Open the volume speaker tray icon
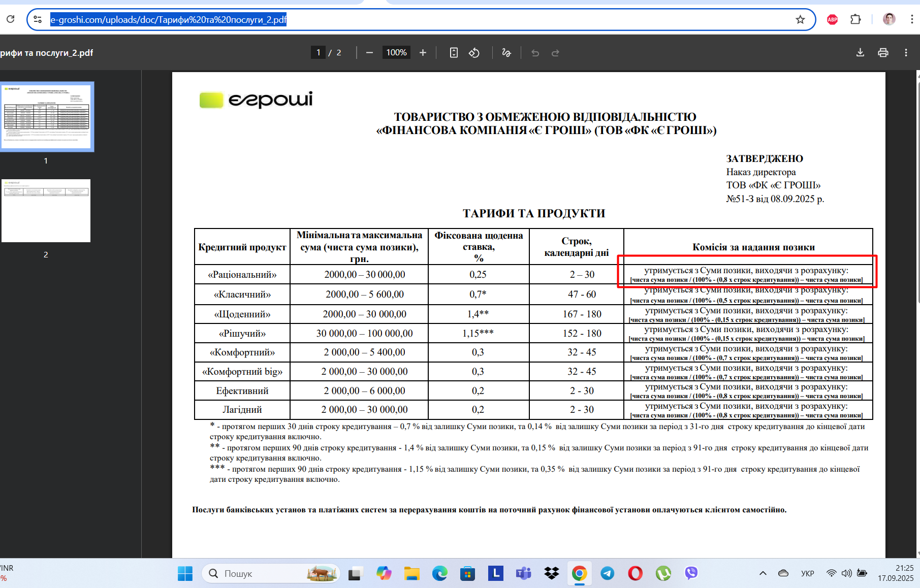920x588 pixels. coord(846,573)
